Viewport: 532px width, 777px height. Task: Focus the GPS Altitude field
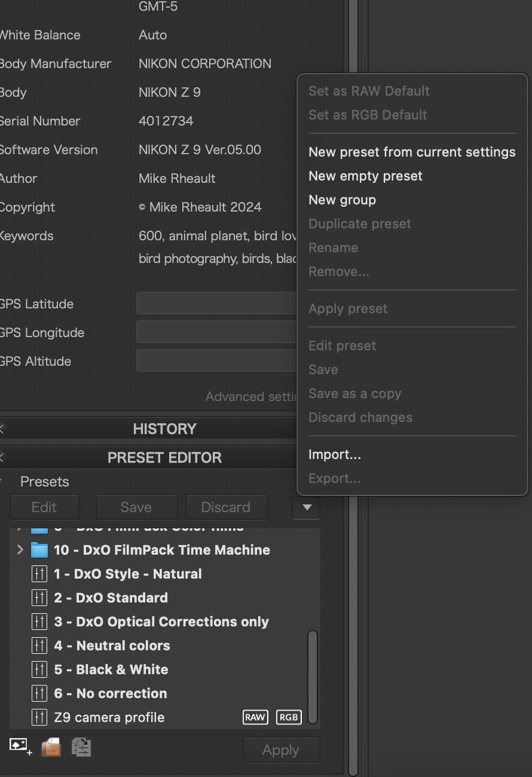[x=216, y=361]
